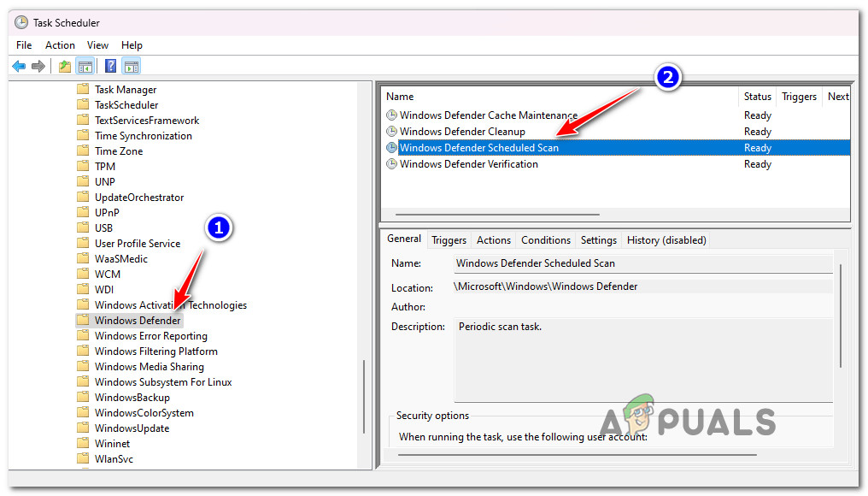Click the folder icon next to Wininet
This screenshot has height=496, width=868.
(83, 443)
